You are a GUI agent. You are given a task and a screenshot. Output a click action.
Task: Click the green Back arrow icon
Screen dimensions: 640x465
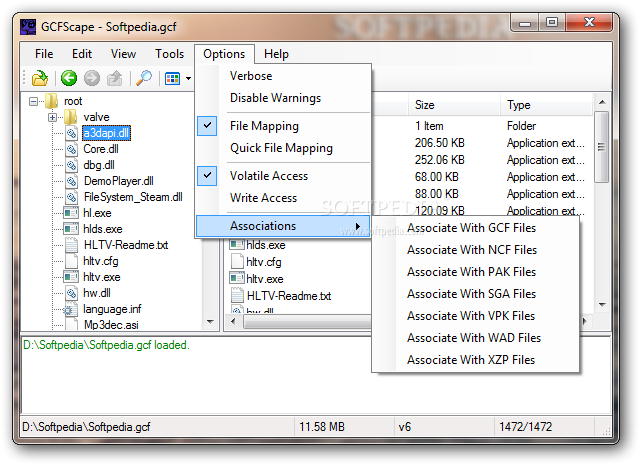pos(69,78)
